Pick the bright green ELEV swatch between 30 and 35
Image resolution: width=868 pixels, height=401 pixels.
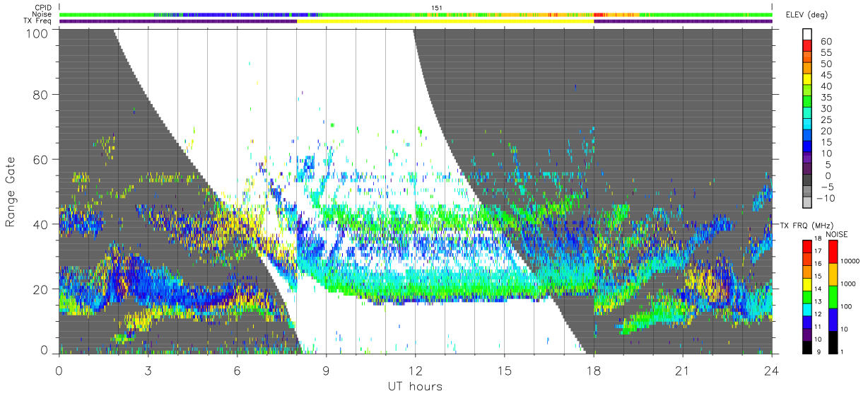(807, 102)
